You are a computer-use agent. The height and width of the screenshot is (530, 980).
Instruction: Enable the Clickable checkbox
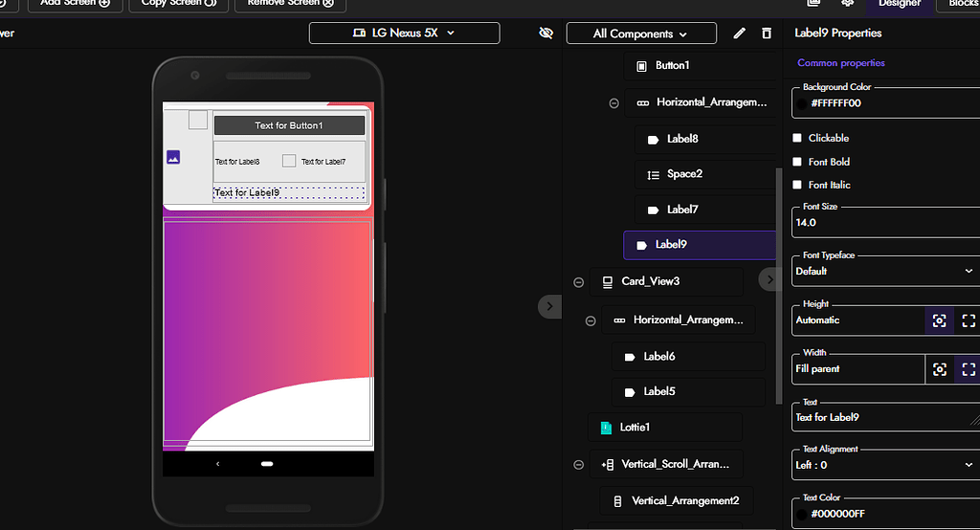pyautogui.click(x=797, y=138)
